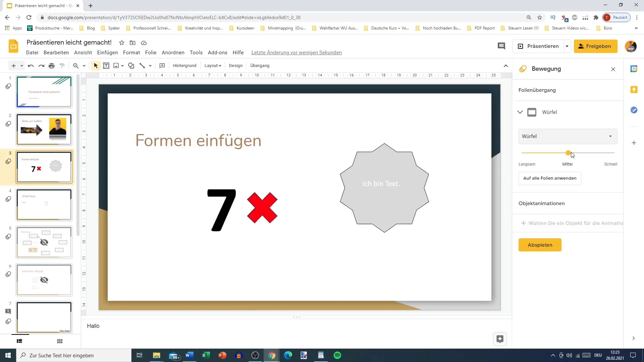Open Spotify from the taskbar
Viewport: 644px width, 362px height.
(337, 355)
